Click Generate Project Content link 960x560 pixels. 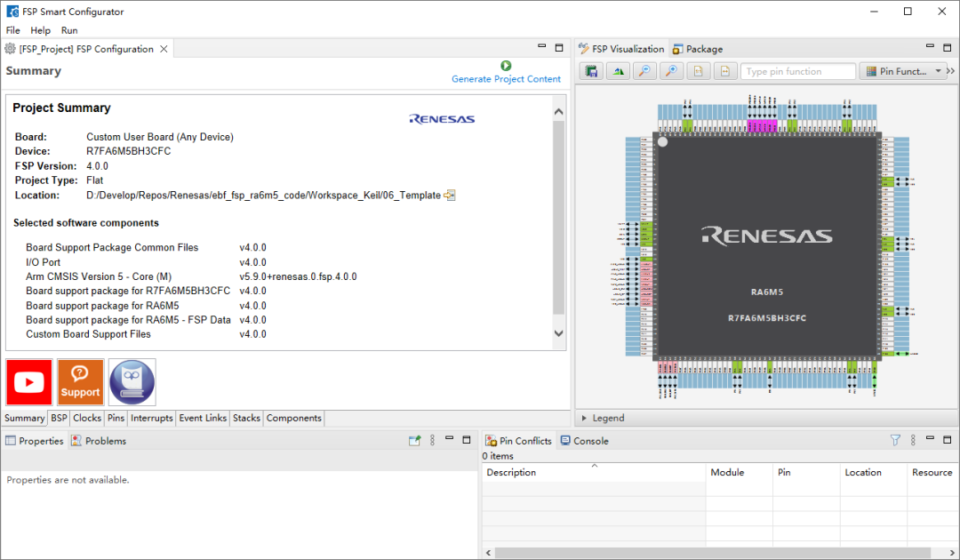[x=506, y=79]
